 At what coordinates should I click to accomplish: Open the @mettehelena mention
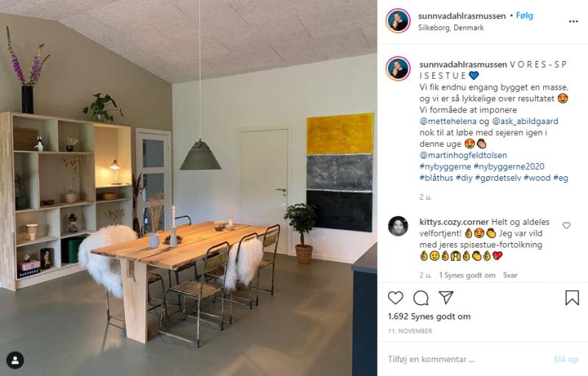[448, 121]
